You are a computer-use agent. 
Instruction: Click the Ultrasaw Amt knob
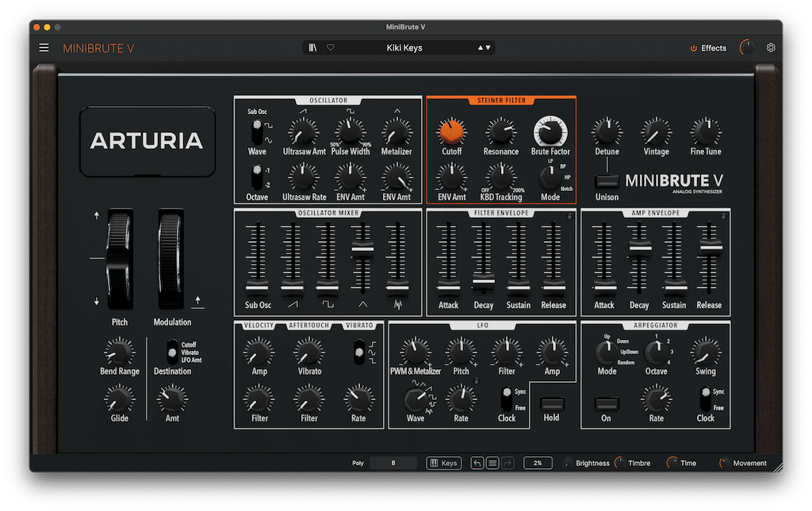(304, 132)
